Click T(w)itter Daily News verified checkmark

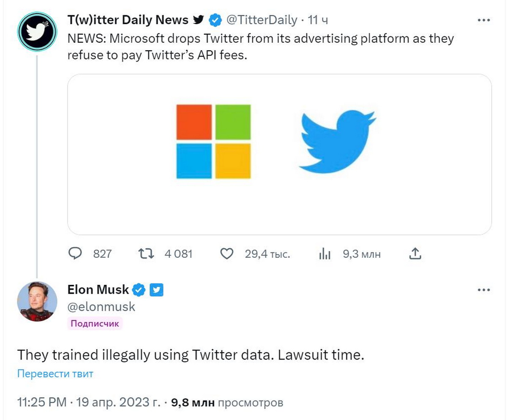216,19
